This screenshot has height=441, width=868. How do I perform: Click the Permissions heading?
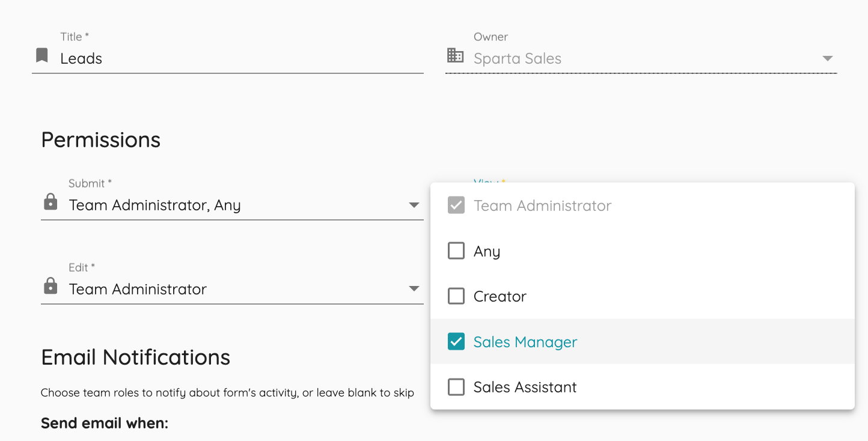pyautogui.click(x=101, y=140)
